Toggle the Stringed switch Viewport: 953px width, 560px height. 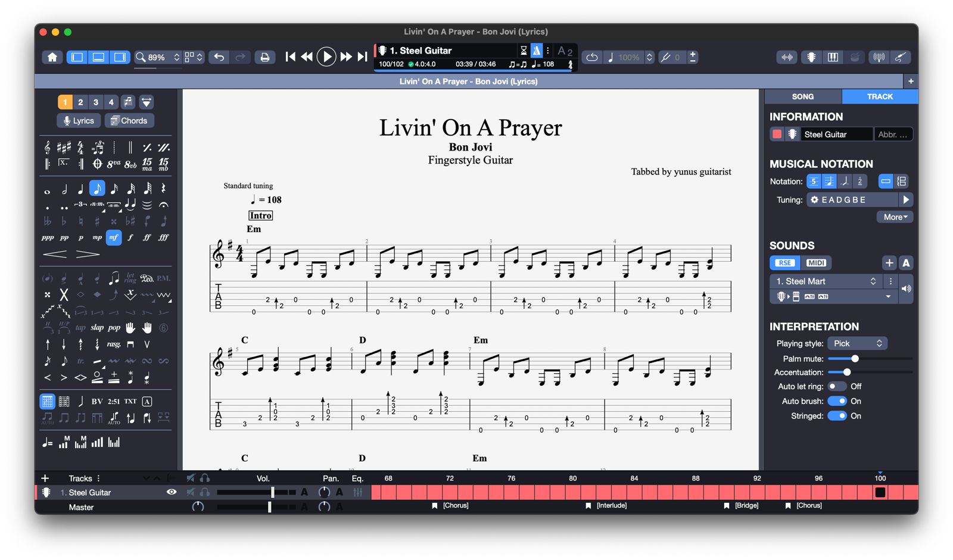[x=837, y=416]
